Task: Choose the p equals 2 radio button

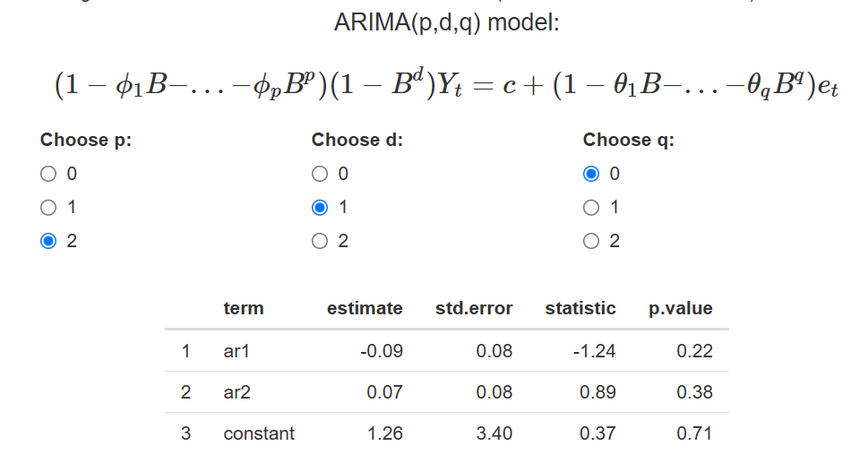Action: (48, 241)
